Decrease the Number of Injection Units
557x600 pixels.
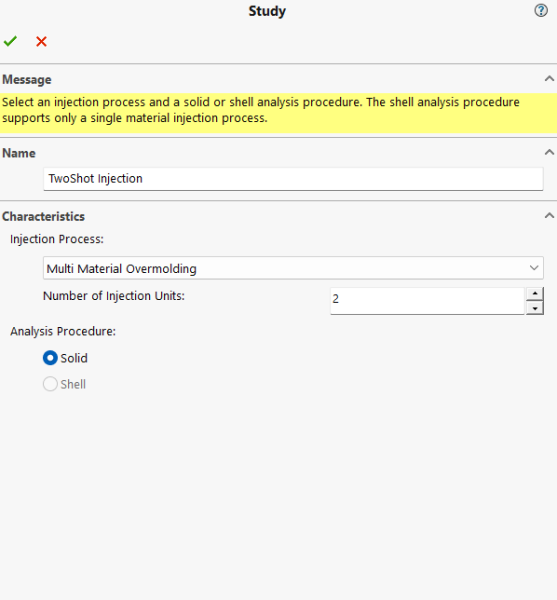pos(535,308)
